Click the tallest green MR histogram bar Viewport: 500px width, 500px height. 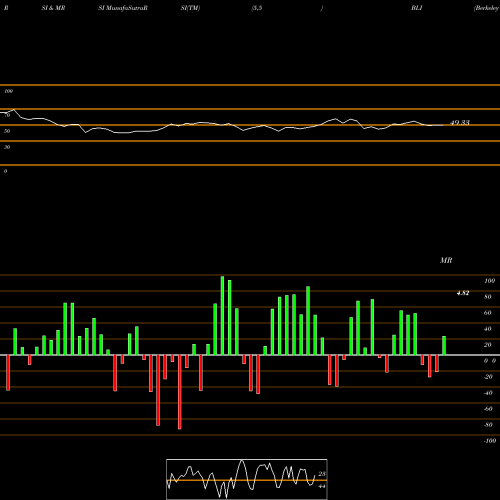(222, 315)
